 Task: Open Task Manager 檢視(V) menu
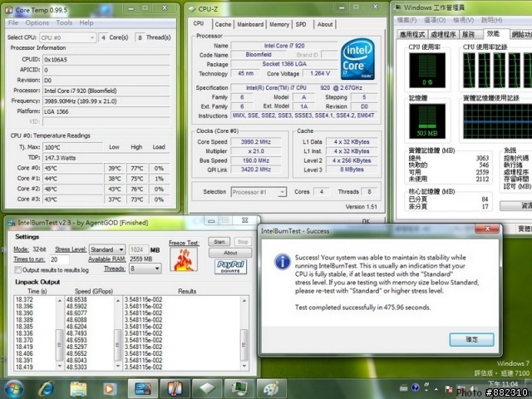coord(464,20)
